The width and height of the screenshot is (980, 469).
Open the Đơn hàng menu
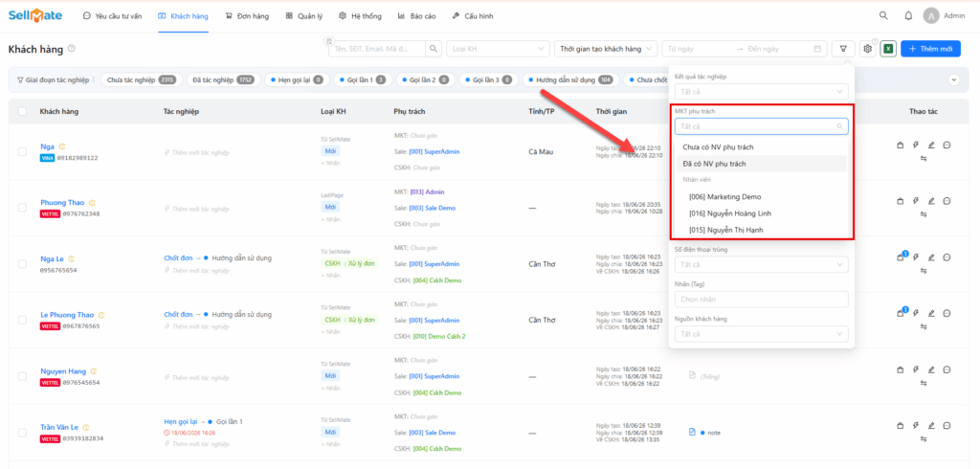coord(247,16)
